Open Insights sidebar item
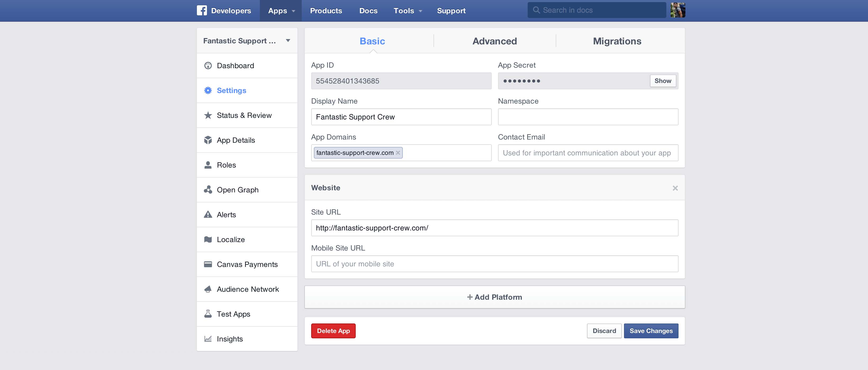This screenshot has height=370, width=868. point(247,339)
